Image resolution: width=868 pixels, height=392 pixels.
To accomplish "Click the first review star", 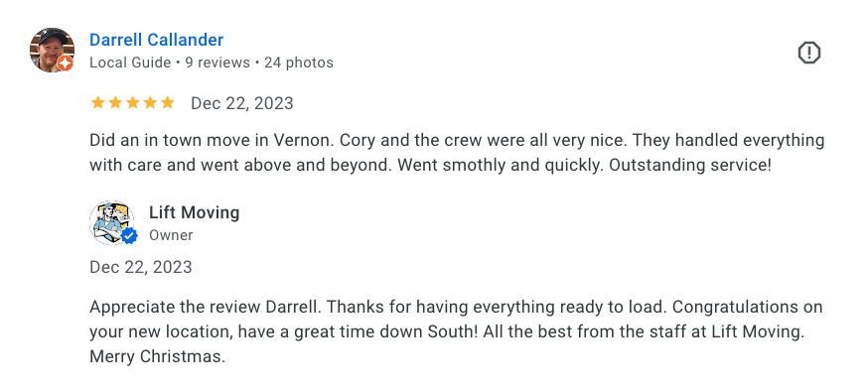I will 97,103.
